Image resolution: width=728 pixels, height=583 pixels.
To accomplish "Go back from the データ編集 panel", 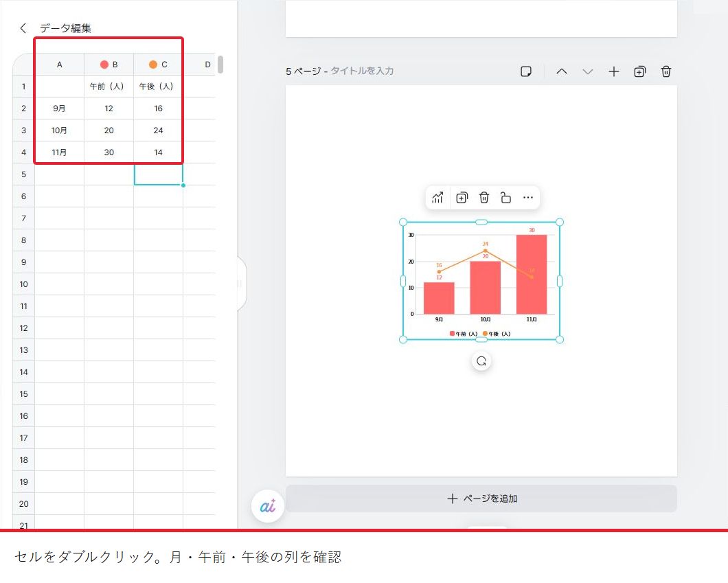I will pyautogui.click(x=23, y=28).
